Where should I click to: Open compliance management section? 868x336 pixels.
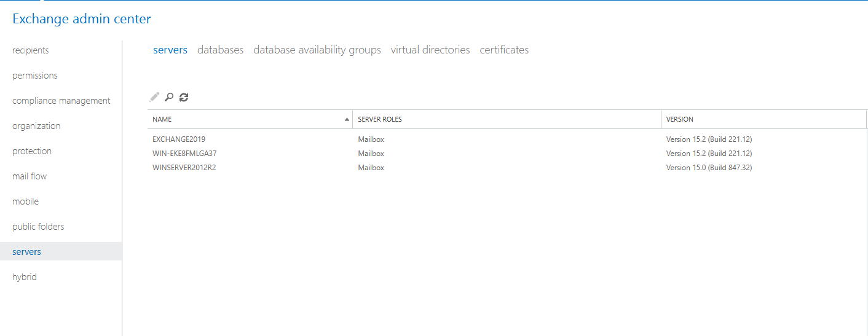tap(61, 101)
